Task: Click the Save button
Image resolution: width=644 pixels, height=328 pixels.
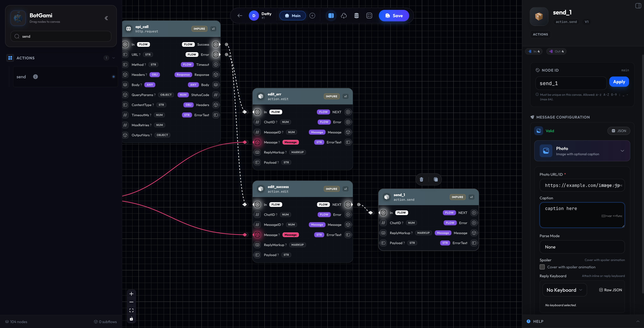Action: pyautogui.click(x=394, y=15)
